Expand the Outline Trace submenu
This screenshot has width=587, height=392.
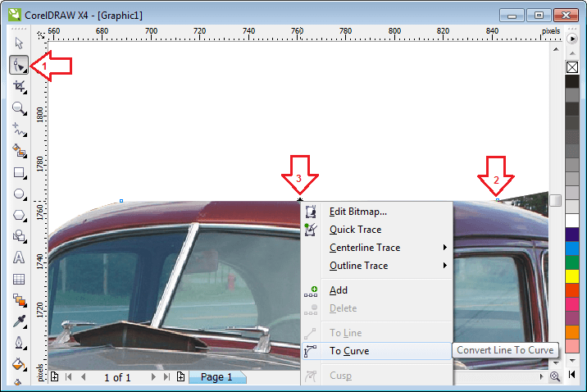pyautogui.click(x=358, y=266)
